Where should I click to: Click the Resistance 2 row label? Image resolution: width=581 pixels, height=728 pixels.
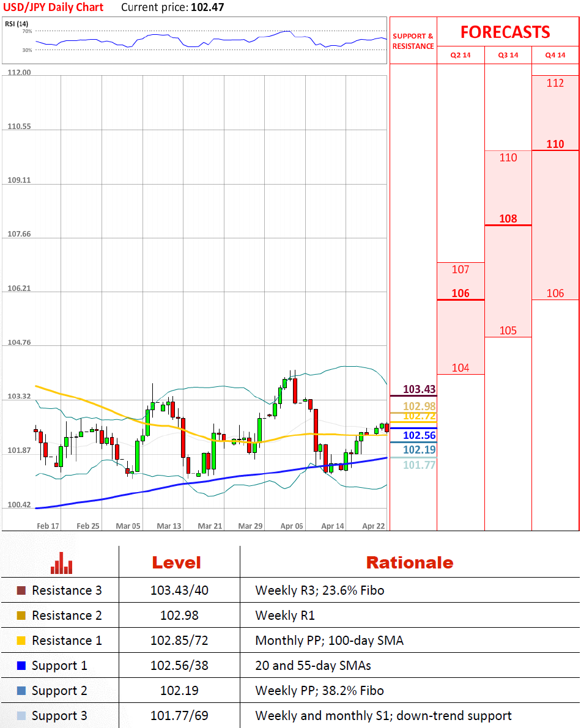pos(67,616)
